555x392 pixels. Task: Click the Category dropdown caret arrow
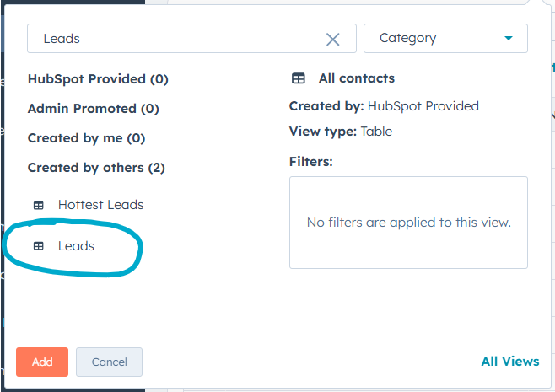point(508,38)
